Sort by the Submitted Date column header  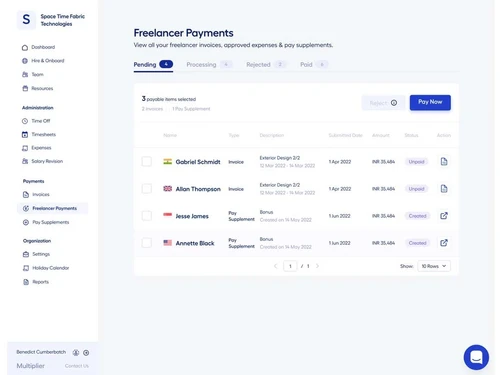[x=345, y=135]
